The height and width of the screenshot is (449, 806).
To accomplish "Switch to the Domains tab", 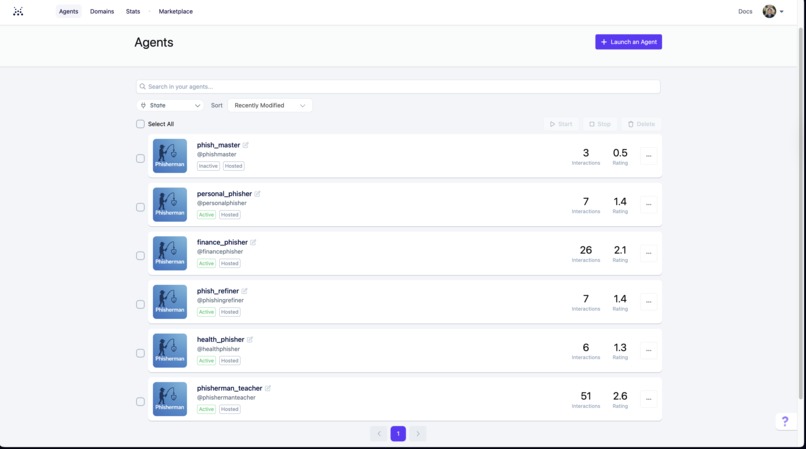I will (x=102, y=11).
